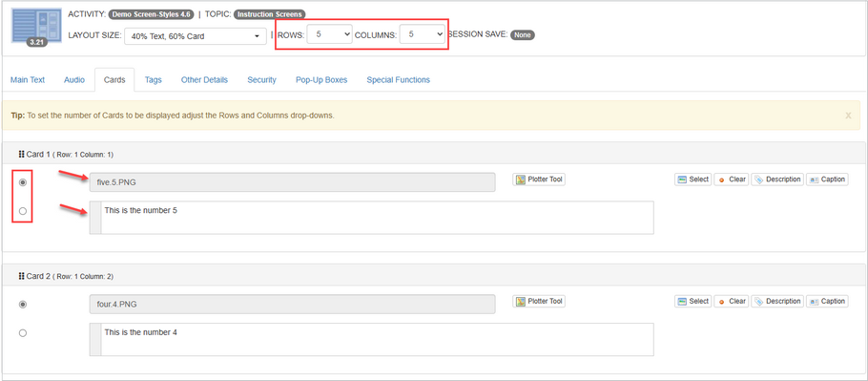This screenshot has width=868, height=381.
Task: Click the 'This is the number 4' text box
Action: (371, 340)
